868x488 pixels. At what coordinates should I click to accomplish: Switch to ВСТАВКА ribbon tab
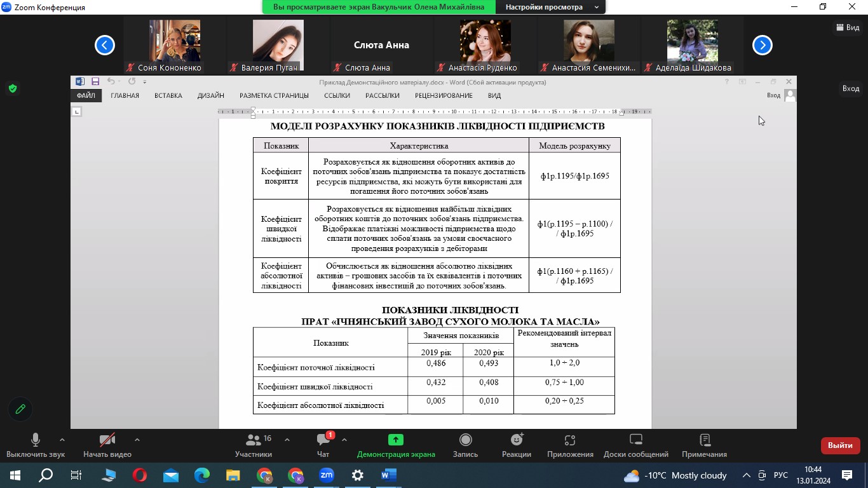coord(168,95)
